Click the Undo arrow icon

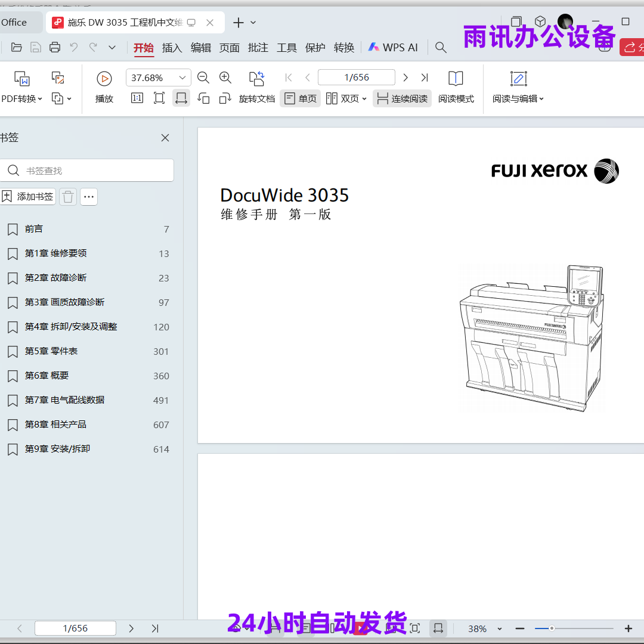click(x=74, y=47)
